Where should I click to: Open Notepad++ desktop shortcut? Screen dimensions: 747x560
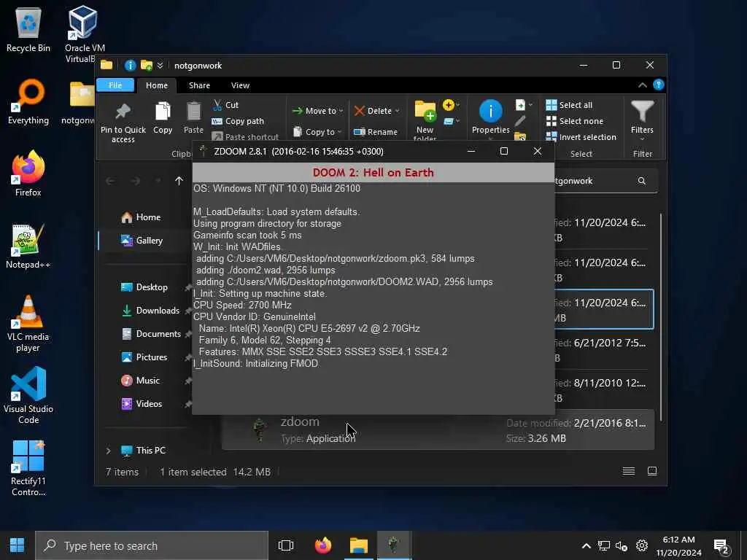point(28,246)
